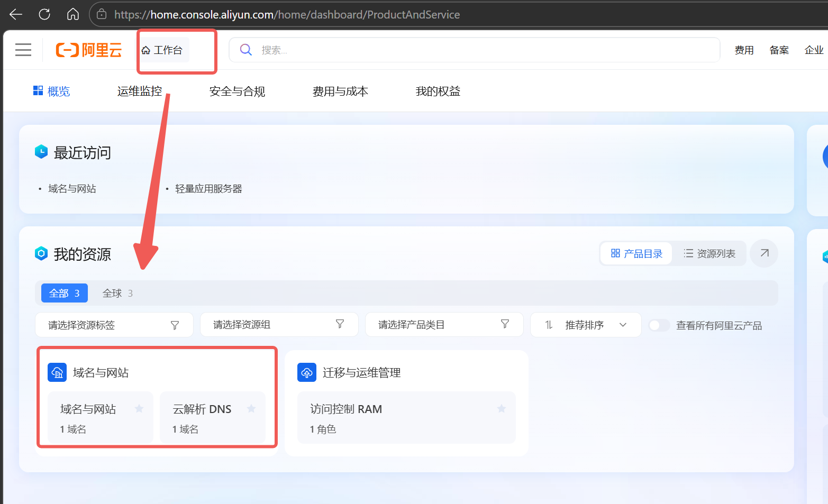Click the search magnifier icon

pos(246,50)
